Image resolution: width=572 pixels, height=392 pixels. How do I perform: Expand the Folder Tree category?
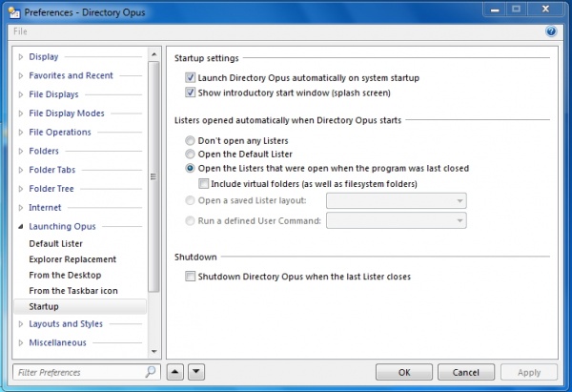[x=21, y=189]
